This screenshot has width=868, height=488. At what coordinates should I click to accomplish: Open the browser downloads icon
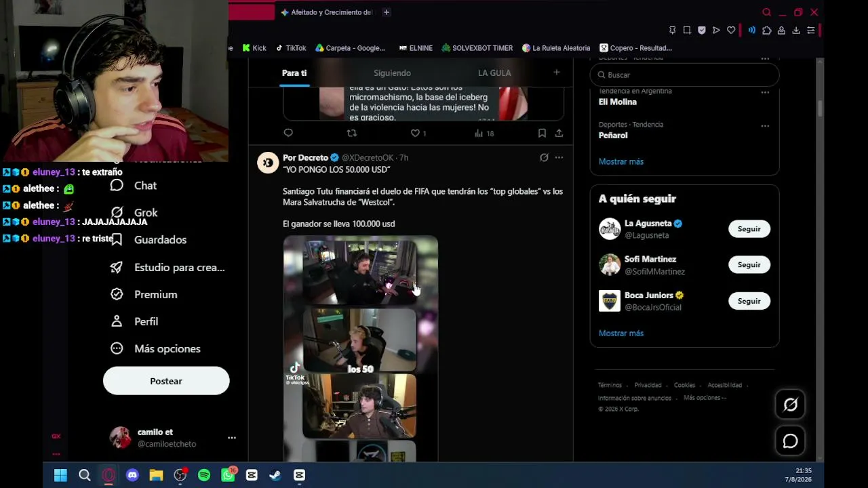tap(796, 30)
